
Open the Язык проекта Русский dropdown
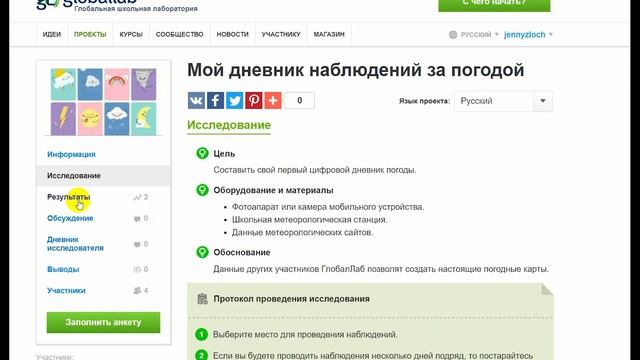click(503, 101)
